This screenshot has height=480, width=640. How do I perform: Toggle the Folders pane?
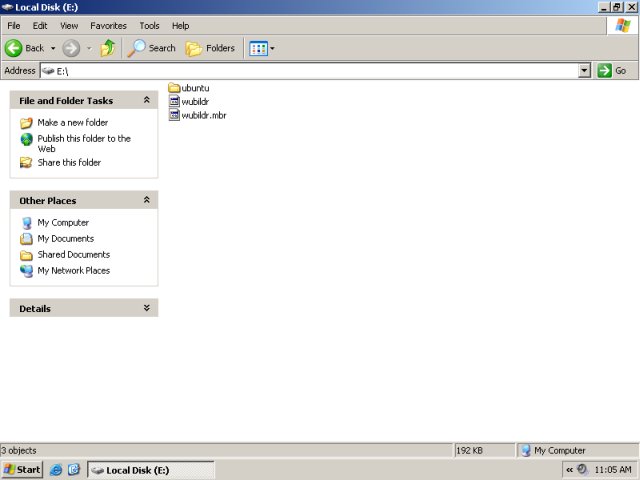point(210,48)
